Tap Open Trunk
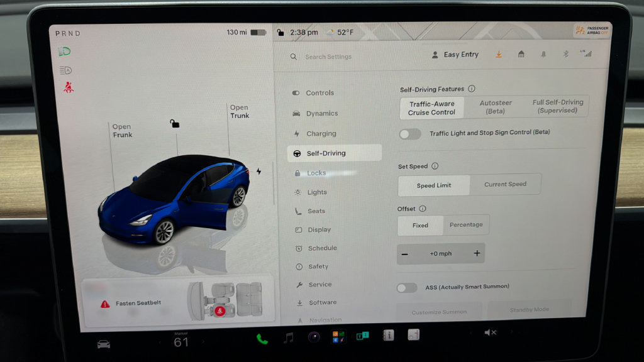Screen dimensions: 644x362 coord(240,112)
